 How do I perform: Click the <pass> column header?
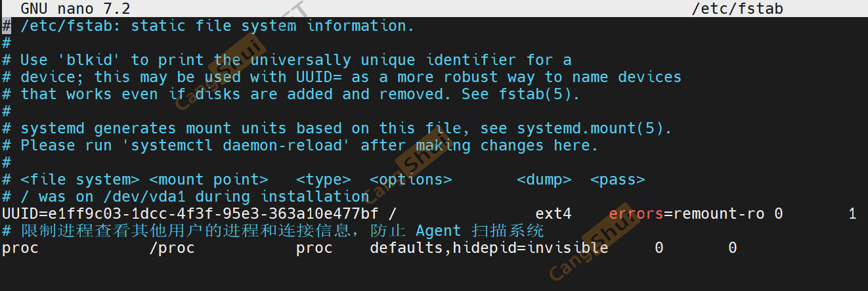click(x=618, y=180)
